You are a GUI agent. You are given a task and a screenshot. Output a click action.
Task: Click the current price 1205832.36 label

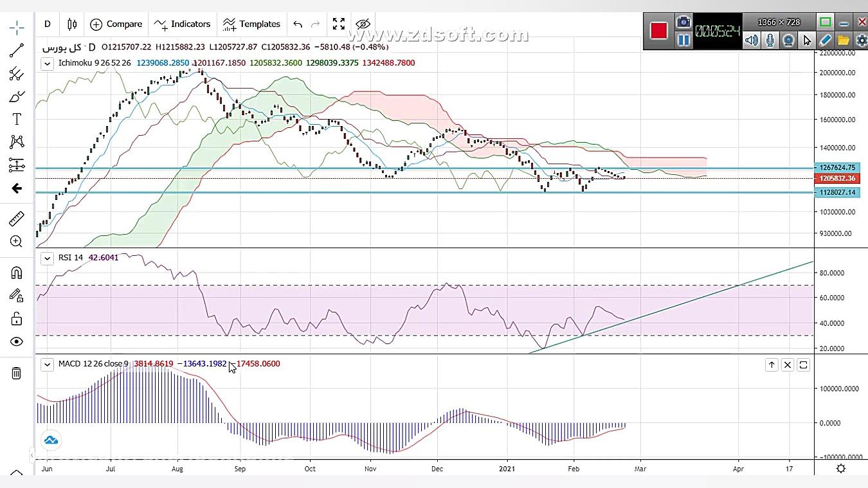pos(836,179)
